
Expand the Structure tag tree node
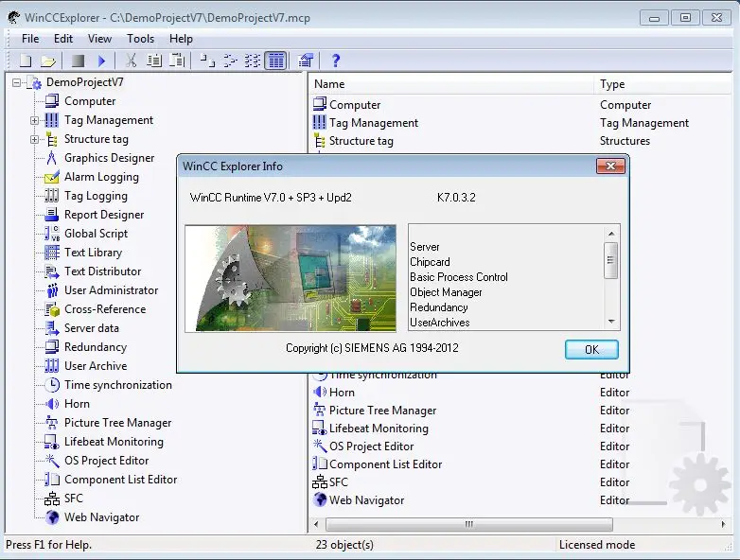(x=34, y=140)
